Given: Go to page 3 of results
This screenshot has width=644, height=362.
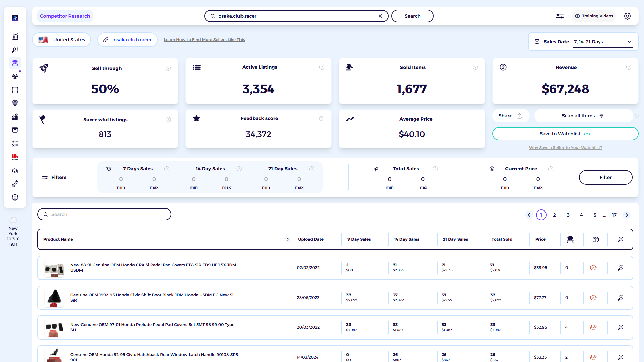Looking at the screenshot, I should [568, 215].
